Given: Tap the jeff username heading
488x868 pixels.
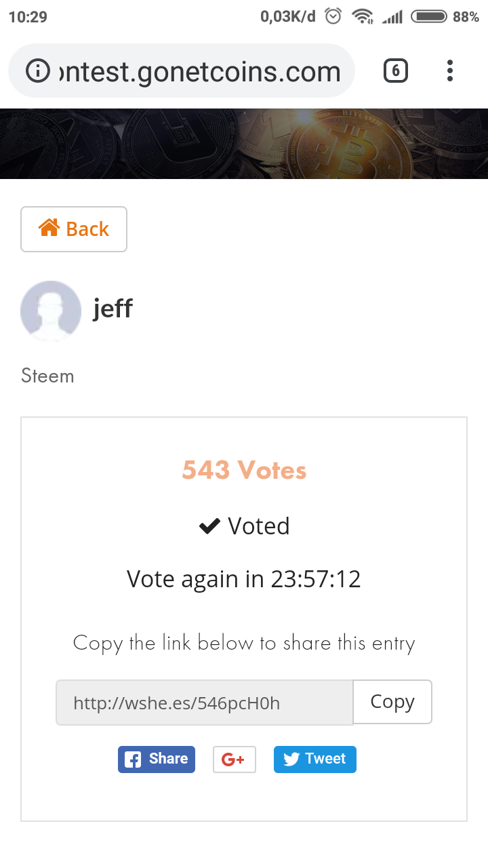Looking at the screenshot, I should 113,309.
